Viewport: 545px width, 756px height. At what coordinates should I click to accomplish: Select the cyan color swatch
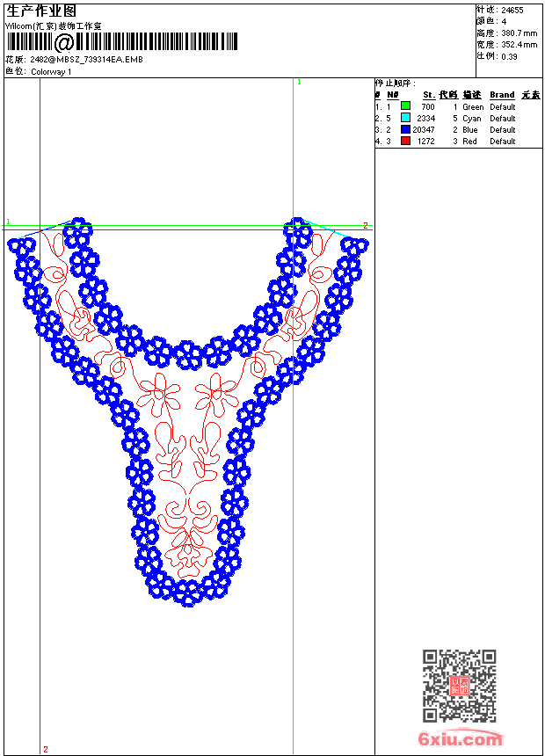click(x=406, y=118)
